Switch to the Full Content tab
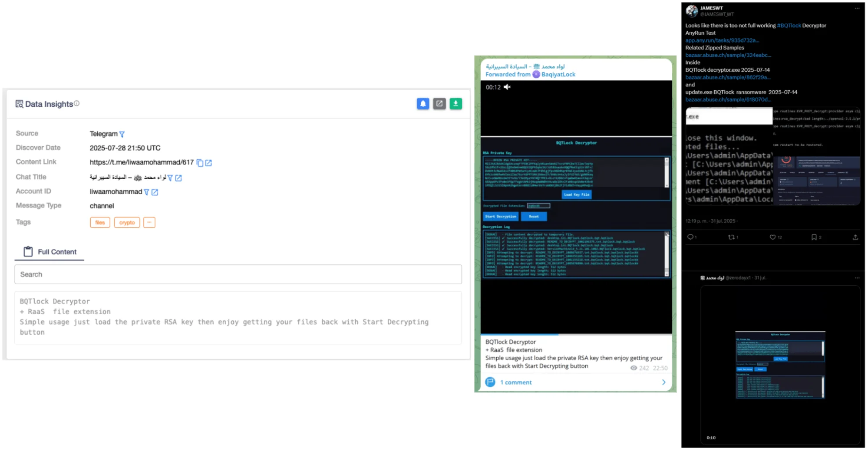Image resolution: width=868 pixels, height=451 pixels. click(50, 252)
